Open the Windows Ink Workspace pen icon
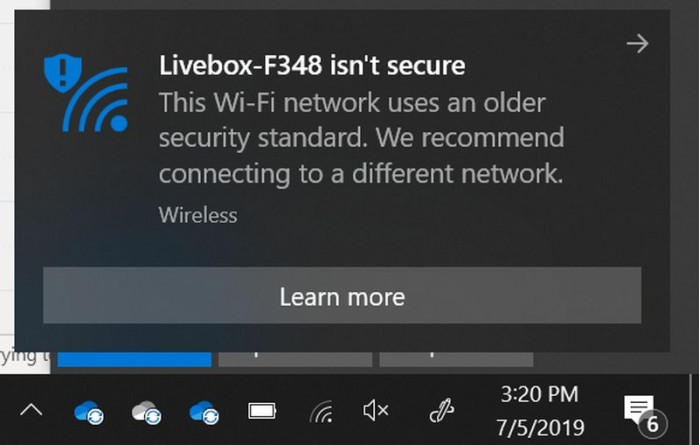The image size is (700, 445). (439, 411)
